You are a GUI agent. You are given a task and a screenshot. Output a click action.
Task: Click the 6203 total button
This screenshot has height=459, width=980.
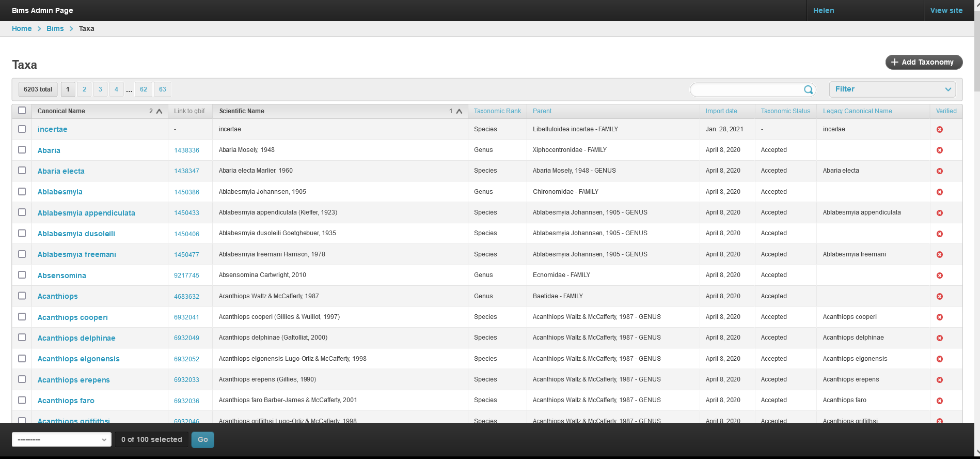(x=38, y=89)
